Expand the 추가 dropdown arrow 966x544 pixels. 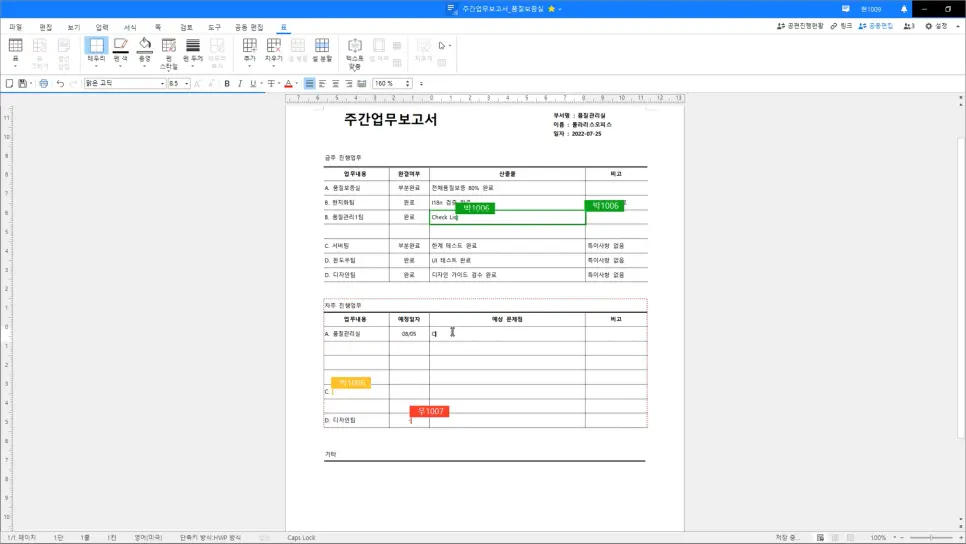click(x=250, y=65)
